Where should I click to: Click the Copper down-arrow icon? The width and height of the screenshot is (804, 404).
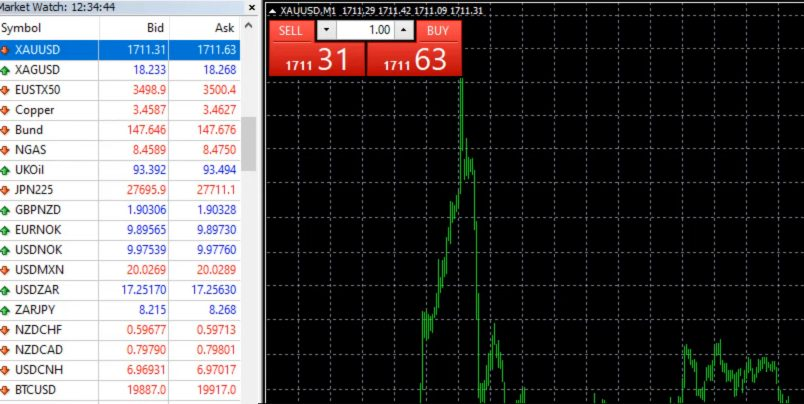[6, 109]
